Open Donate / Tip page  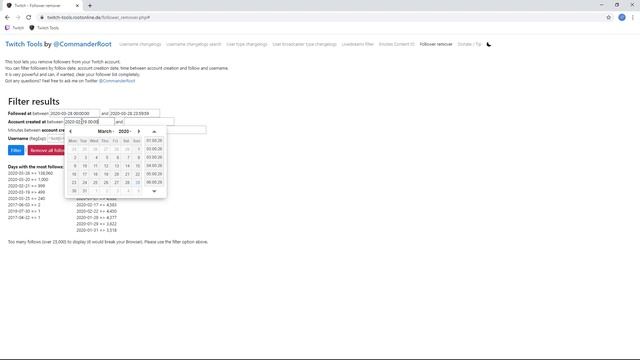[x=469, y=44]
